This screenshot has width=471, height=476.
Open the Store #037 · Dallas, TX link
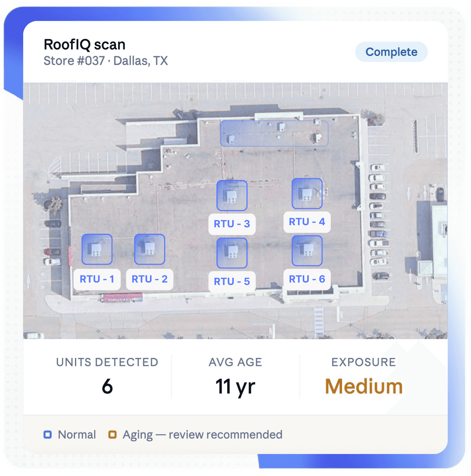point(106,61)
